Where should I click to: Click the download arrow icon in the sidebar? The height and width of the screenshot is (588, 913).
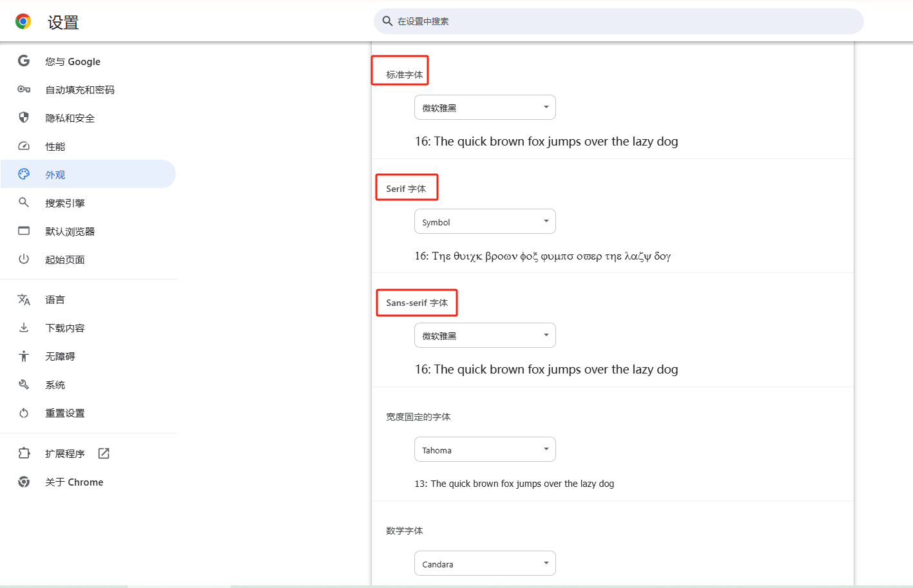pos(24,327)
